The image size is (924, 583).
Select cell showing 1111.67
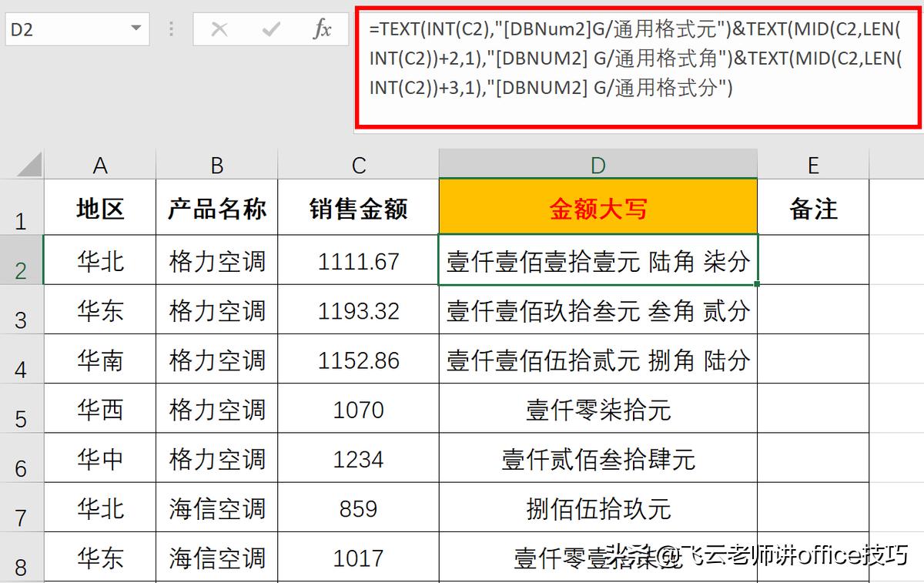tap(358, 261)
